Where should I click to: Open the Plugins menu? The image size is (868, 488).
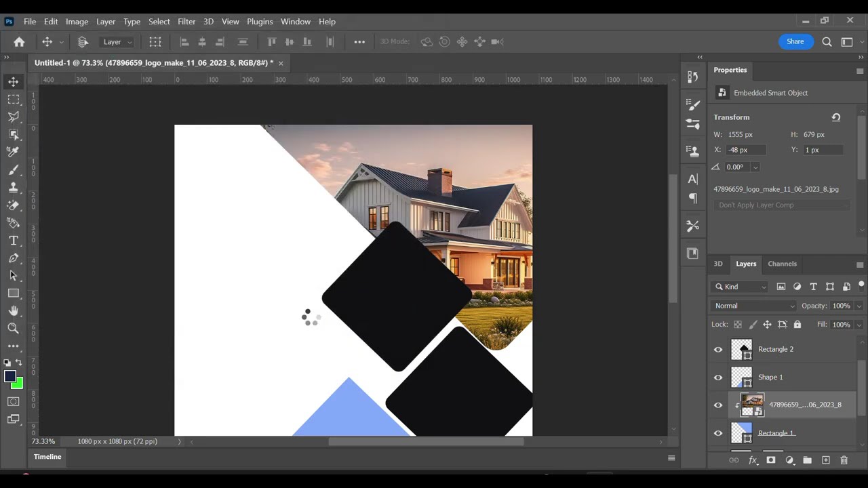260,22
